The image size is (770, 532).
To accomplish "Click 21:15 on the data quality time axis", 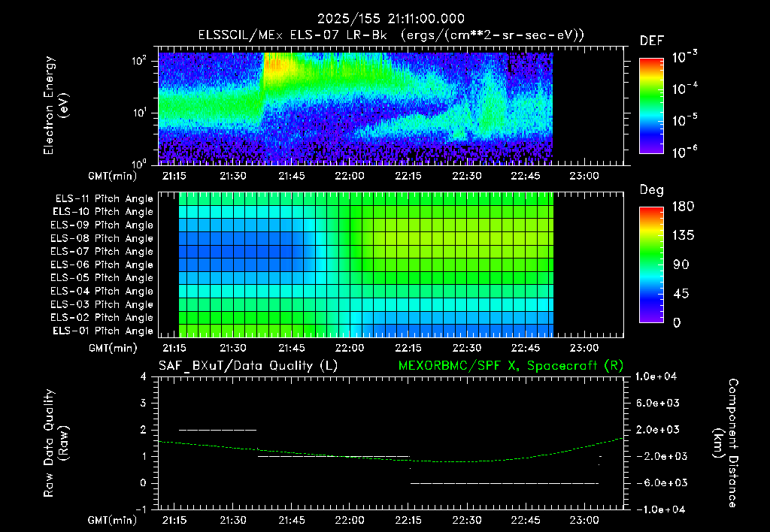I will pos(174,520).
